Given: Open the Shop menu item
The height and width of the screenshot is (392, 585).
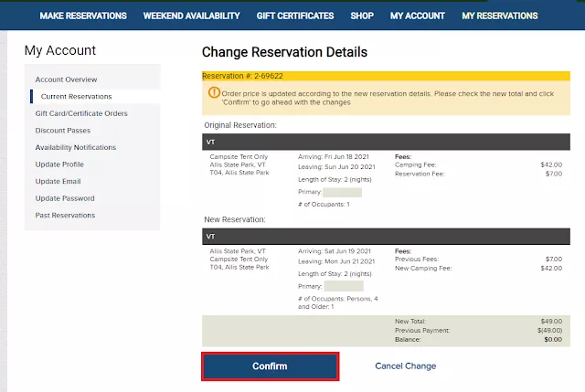Looking at the screenshot, I should [x=362, y=16].
